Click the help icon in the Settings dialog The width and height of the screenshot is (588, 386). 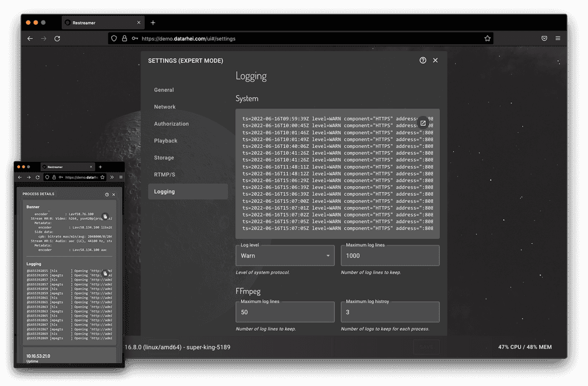[422, 60]
